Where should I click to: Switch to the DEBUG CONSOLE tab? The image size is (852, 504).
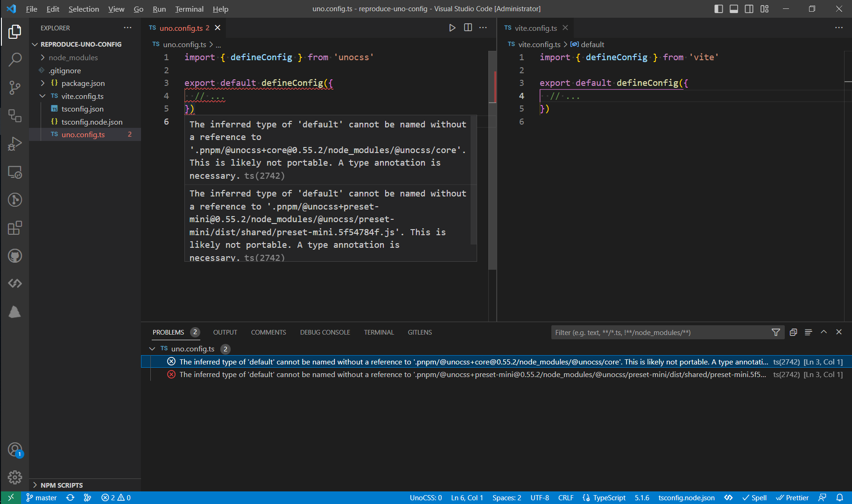click(325, 332)
